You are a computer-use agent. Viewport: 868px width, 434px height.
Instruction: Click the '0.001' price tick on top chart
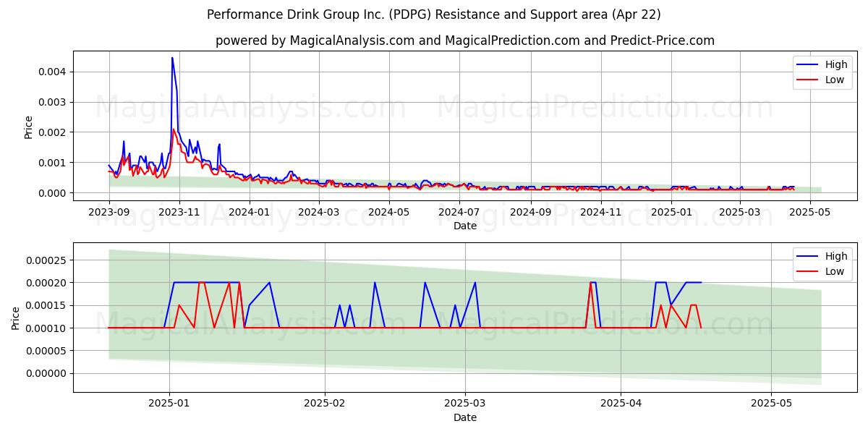(53, 163)
